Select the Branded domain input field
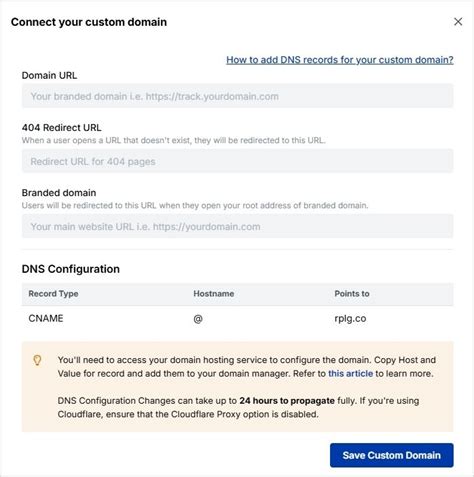This screenshot has width=474, height=477. click(x=237, y=226)
